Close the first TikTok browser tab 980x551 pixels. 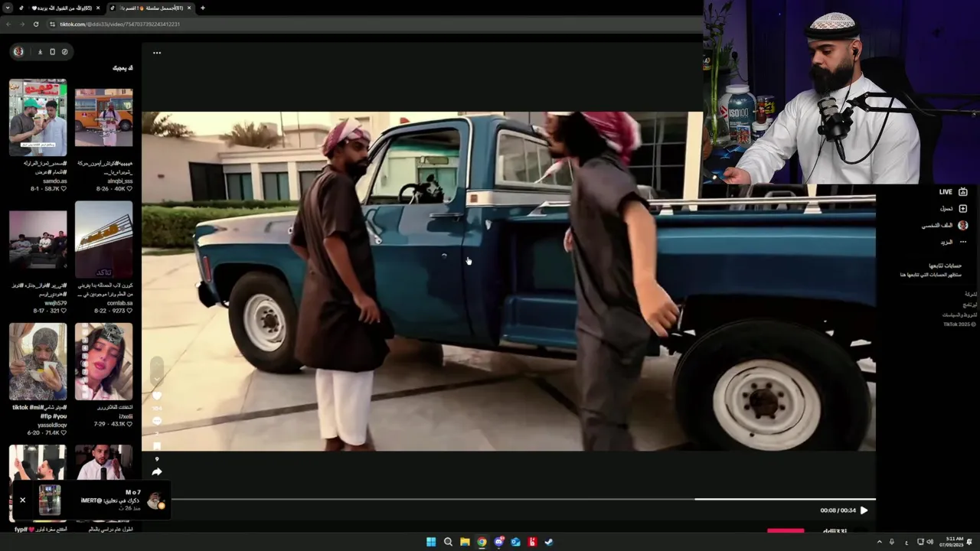pyautogui.click(x=98, y=8)
